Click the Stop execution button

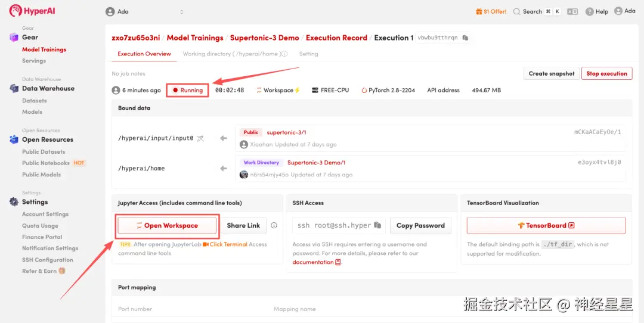tap(606, 73)
